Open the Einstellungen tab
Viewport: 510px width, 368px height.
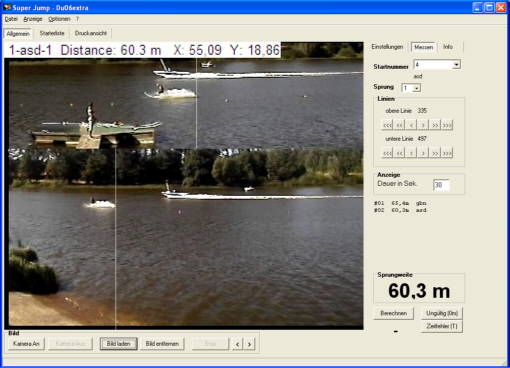point(387,47)
